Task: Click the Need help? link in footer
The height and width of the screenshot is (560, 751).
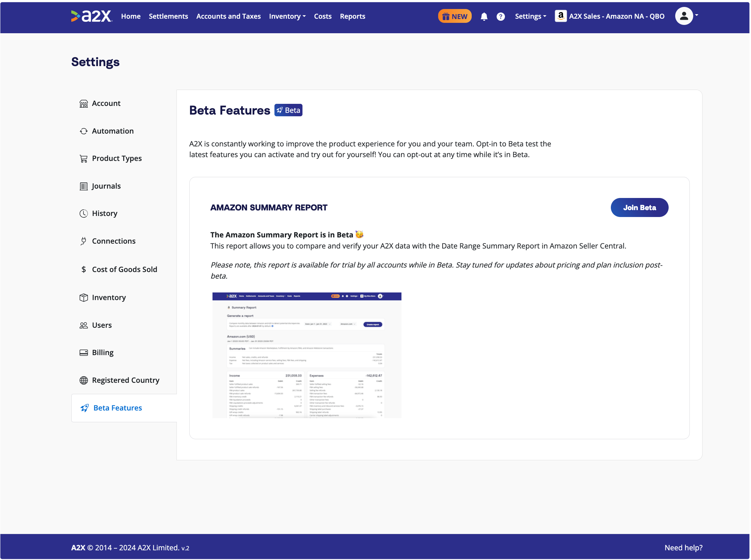Action: point(683,548)
